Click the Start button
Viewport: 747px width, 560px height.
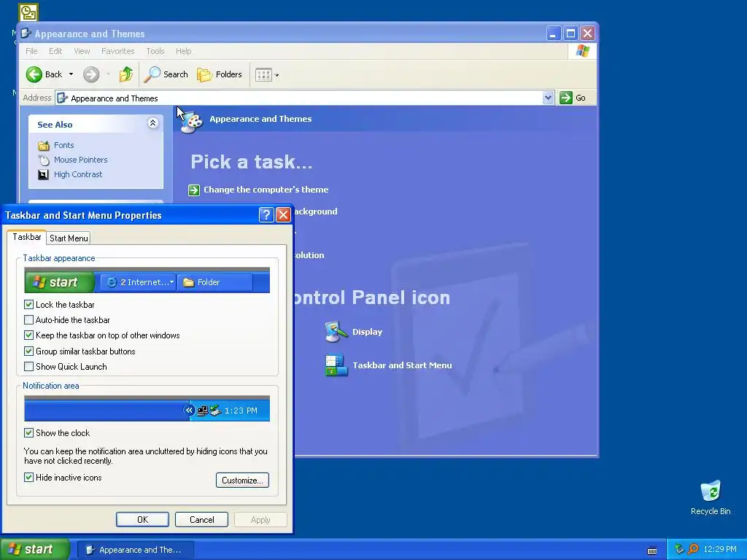coord(35,550)
